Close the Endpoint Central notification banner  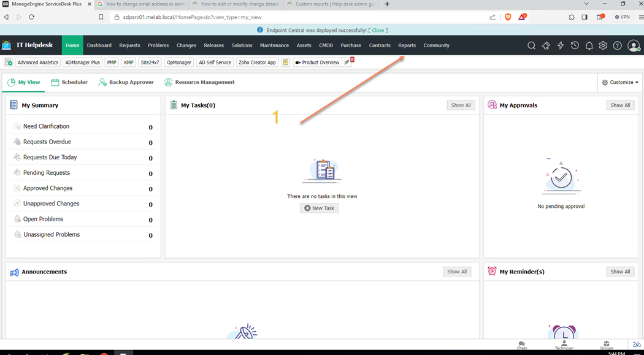tap(378, 30)
